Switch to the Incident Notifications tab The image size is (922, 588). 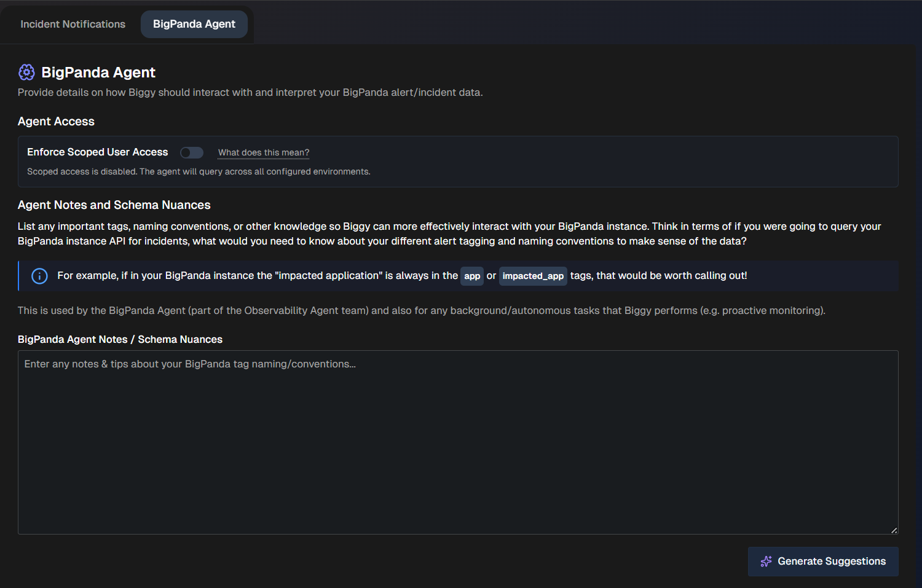(73, 24)
